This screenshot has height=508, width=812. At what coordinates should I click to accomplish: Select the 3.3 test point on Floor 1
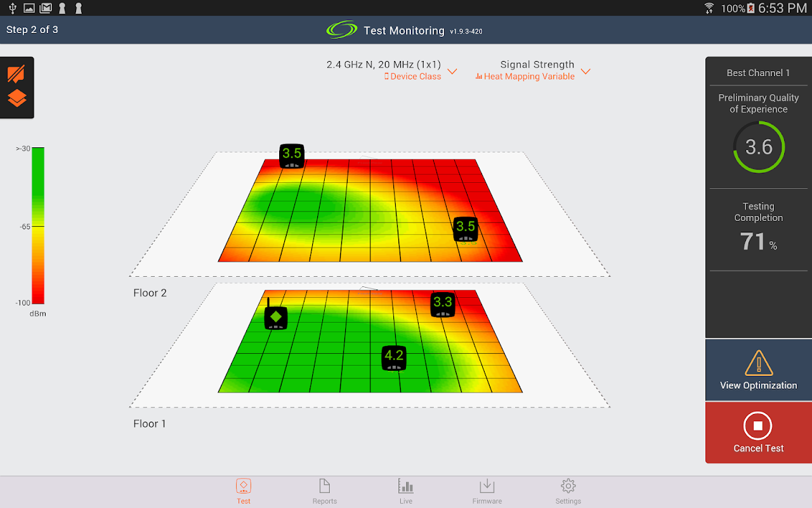pos(442,304)
